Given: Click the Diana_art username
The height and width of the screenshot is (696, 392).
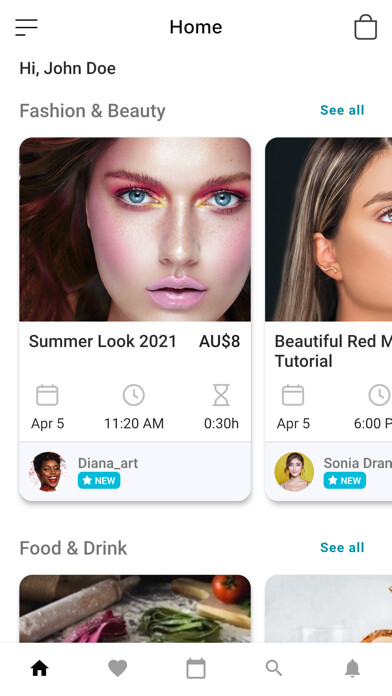Looking at the screenshot, I should click(x=108, y=463).
